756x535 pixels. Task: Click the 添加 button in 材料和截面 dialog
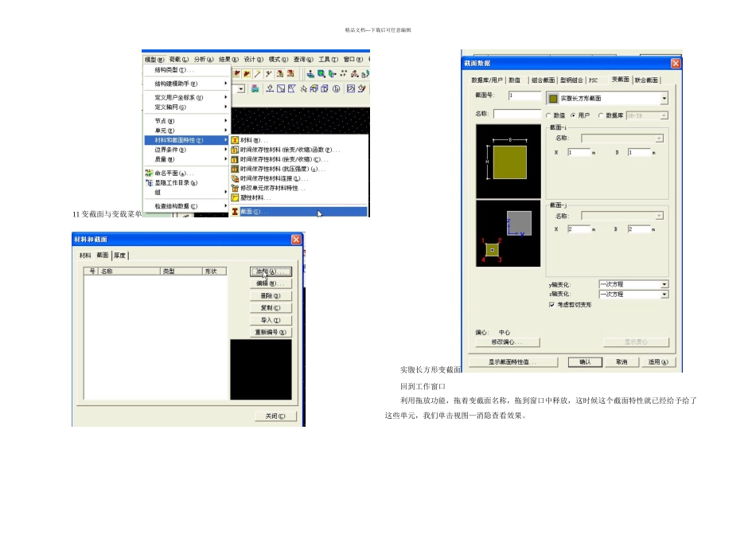(271, 271)
